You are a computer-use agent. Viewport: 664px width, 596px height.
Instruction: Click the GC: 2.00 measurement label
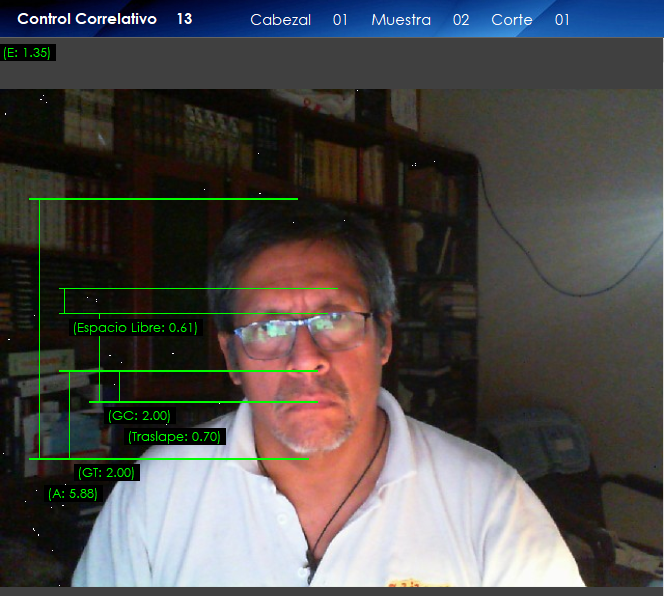click(139, 416)
